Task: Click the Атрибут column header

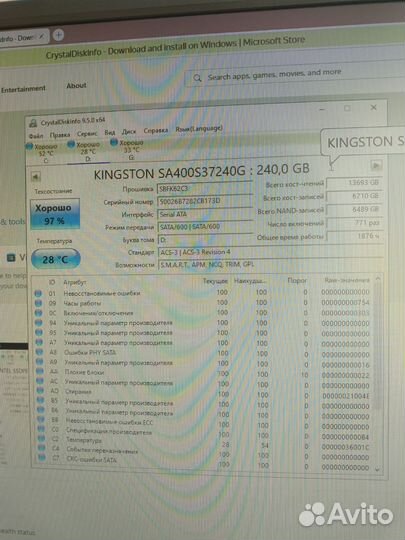Action: click(75, 282)
